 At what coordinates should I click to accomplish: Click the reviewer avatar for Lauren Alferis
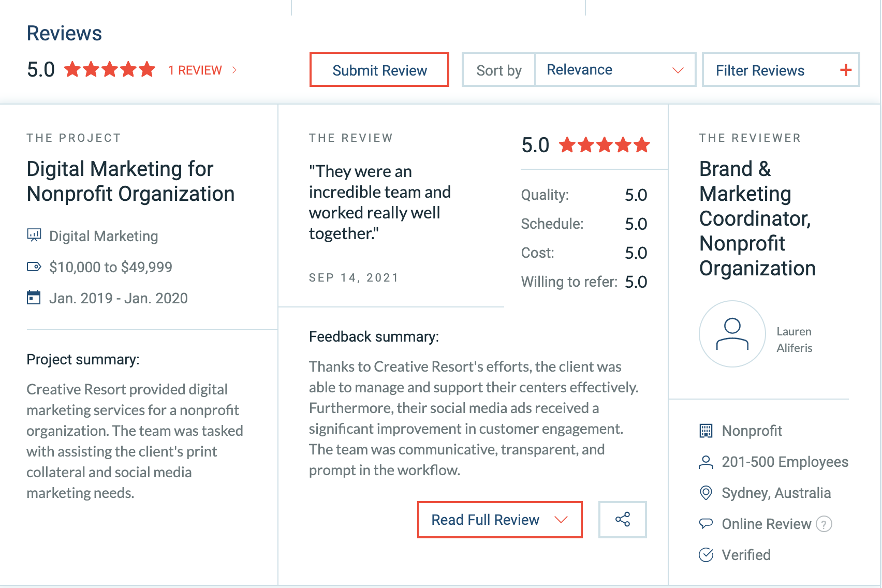[732, 334]
